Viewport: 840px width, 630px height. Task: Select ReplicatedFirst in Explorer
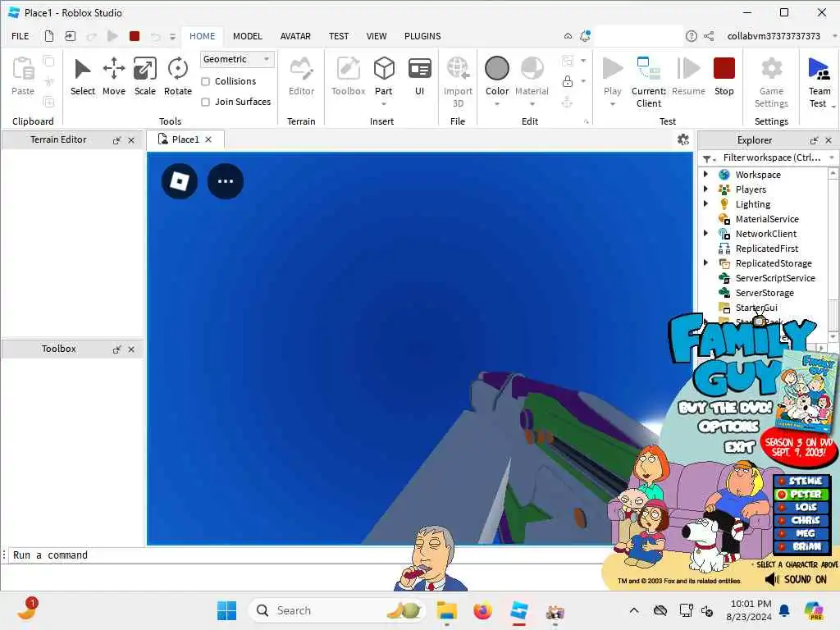766,248
